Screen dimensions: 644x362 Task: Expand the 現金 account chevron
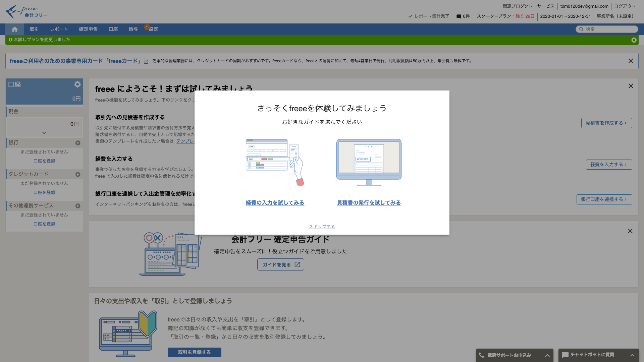[44, 133]
